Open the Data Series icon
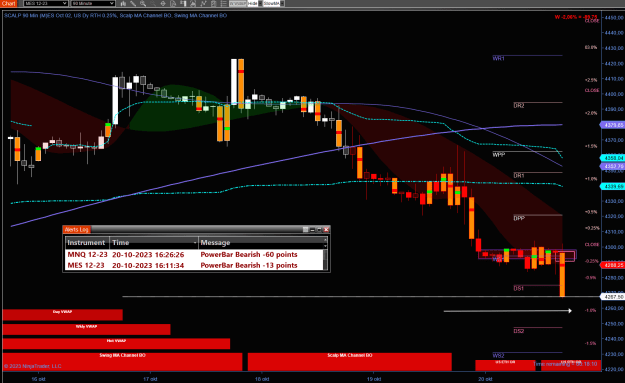Screen dimensions: 625x383 tap(193, 4)
